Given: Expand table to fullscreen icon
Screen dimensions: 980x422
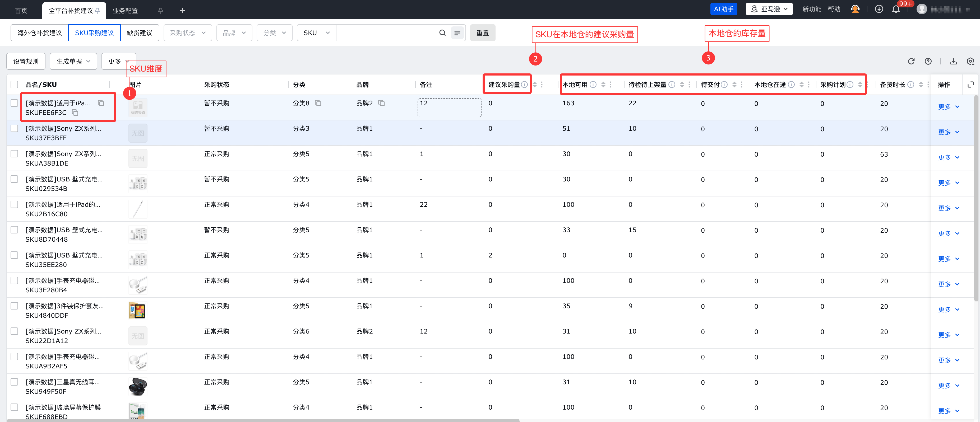Looking at the screenshot, I should tap(970, 85).
